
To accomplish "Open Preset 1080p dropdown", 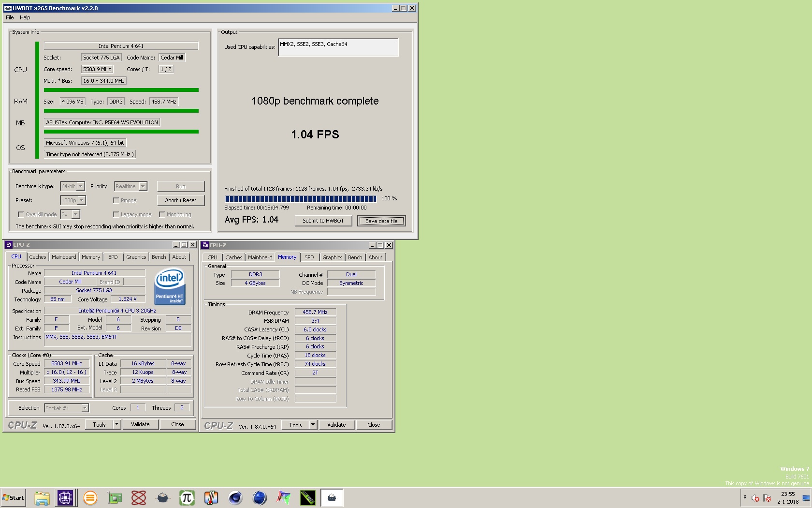I will pos(73,200).
